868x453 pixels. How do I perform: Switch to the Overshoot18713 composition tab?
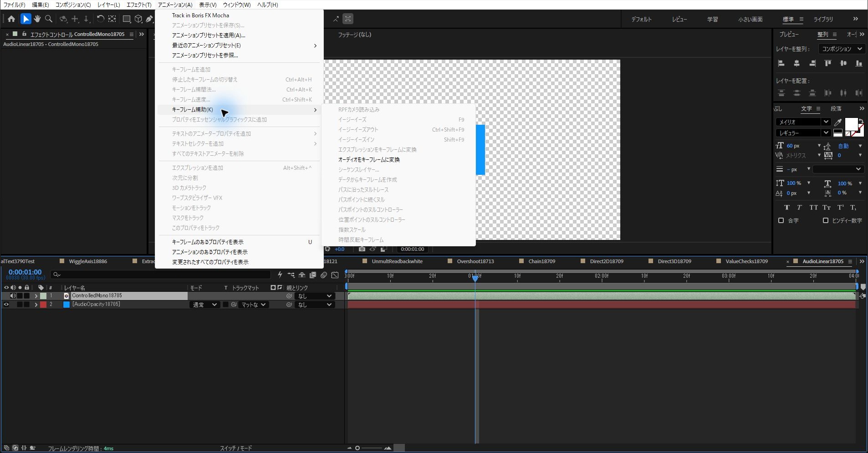[475, 261]
